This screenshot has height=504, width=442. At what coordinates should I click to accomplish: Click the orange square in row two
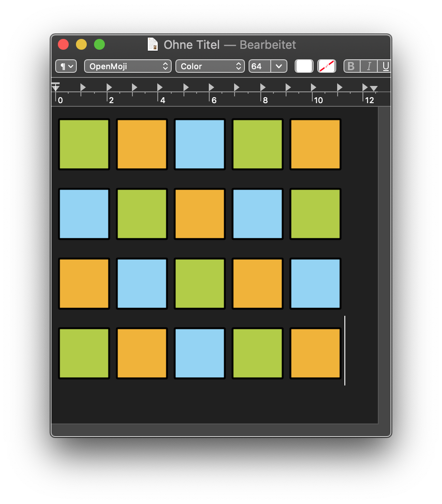pyautogui.click(x=200, y=214)
